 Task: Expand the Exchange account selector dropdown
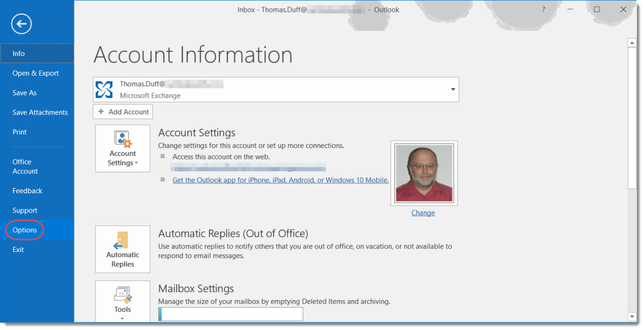click(x=452, y=89)
